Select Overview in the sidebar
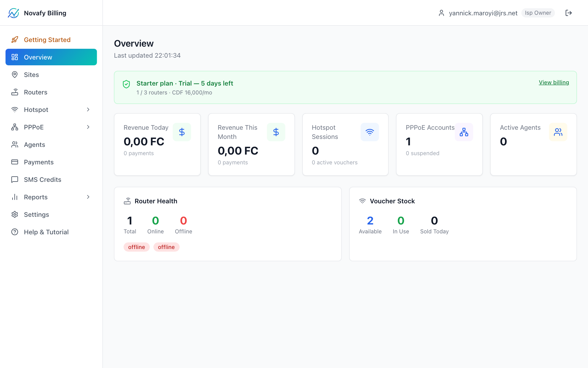The height and width of the screenshot is (368, 588). [51, 57]
